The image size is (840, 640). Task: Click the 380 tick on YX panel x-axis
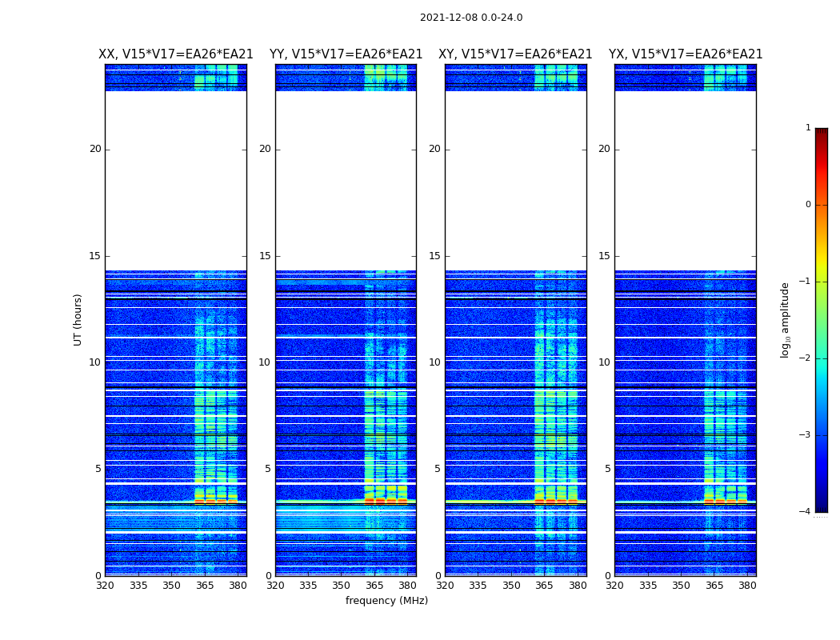pyautogui.click(x=747, y=586)
